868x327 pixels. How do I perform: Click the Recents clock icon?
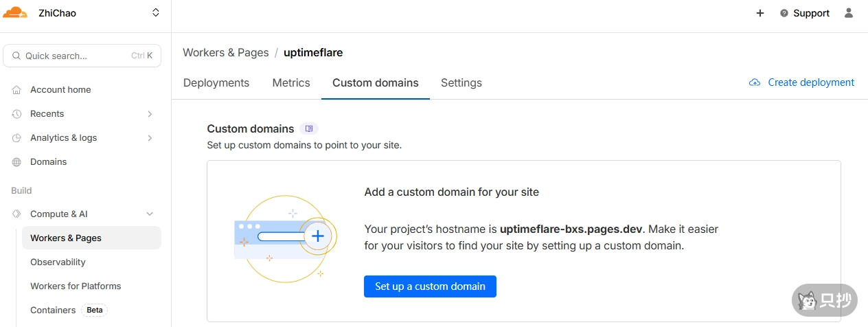click(16, 114)
